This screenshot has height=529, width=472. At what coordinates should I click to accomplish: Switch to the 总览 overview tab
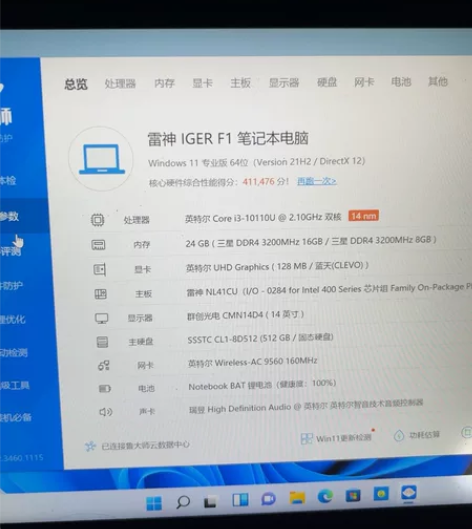point(76,84)
